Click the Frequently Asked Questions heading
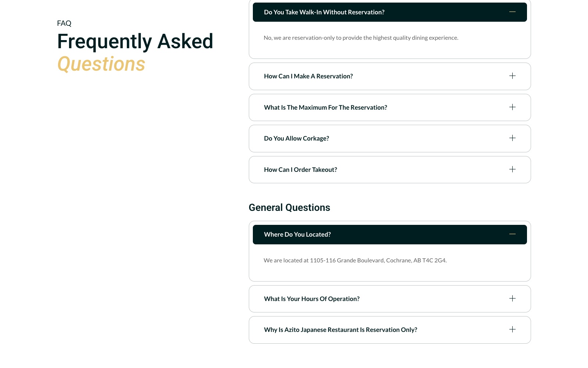 click(x=135, y=52)
